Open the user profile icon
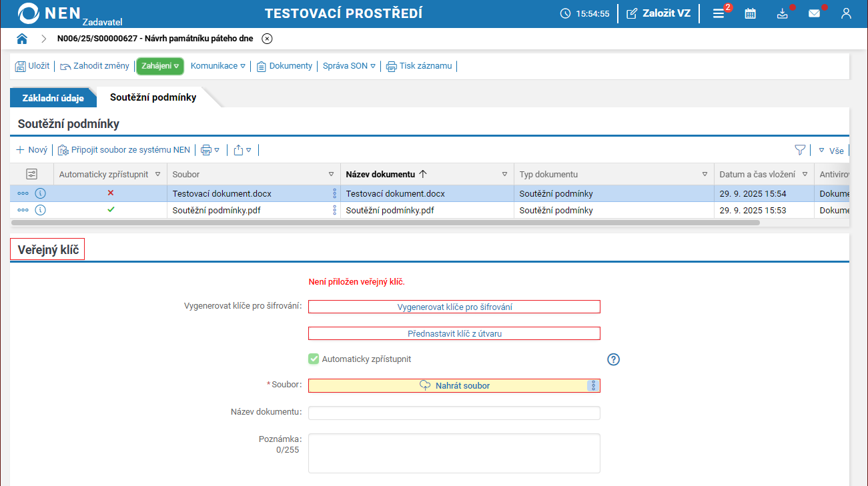This screenshot has height=486, width=868. click(x=846, y=13)
